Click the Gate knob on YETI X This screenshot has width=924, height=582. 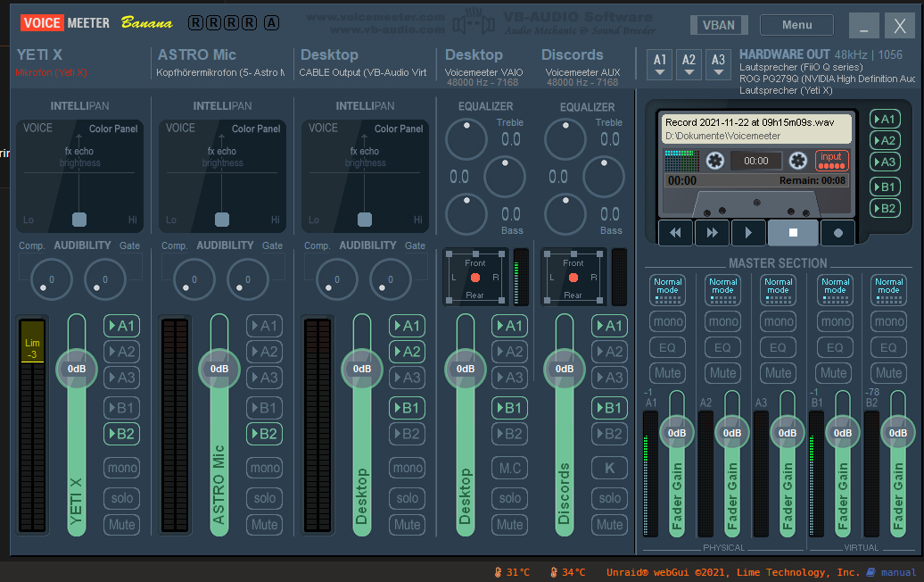pos(105,279)
